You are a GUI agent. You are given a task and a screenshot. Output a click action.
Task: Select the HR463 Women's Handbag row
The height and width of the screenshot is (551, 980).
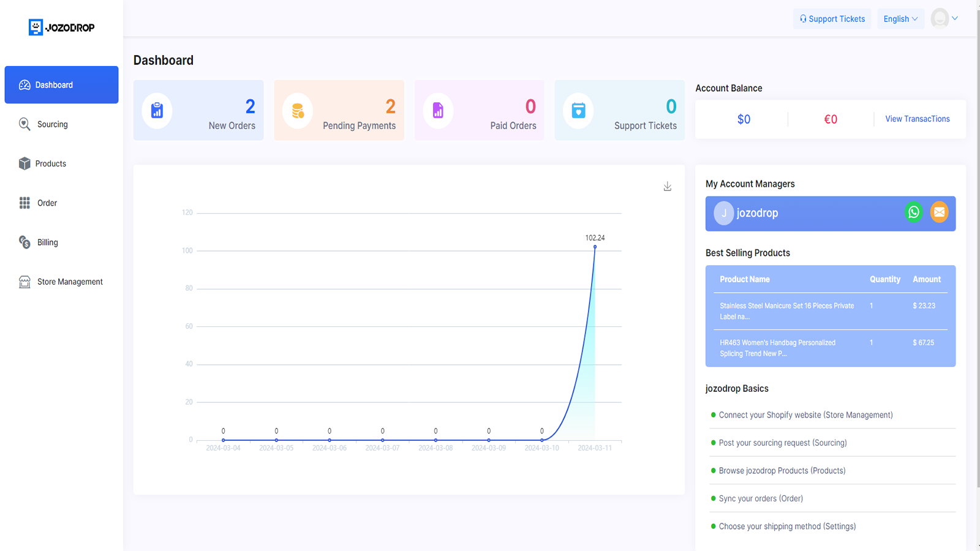point(831,348)
